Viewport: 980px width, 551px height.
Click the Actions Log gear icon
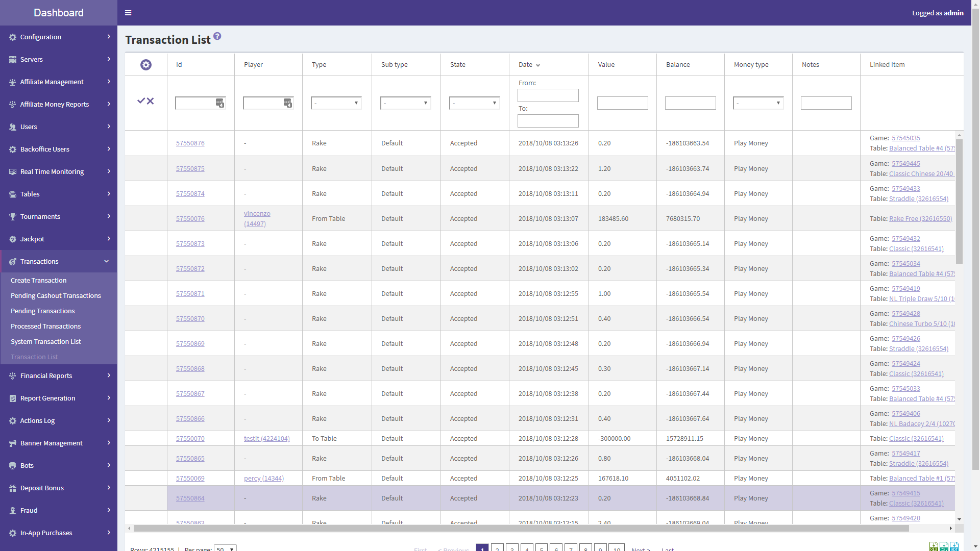click(13, 421)
